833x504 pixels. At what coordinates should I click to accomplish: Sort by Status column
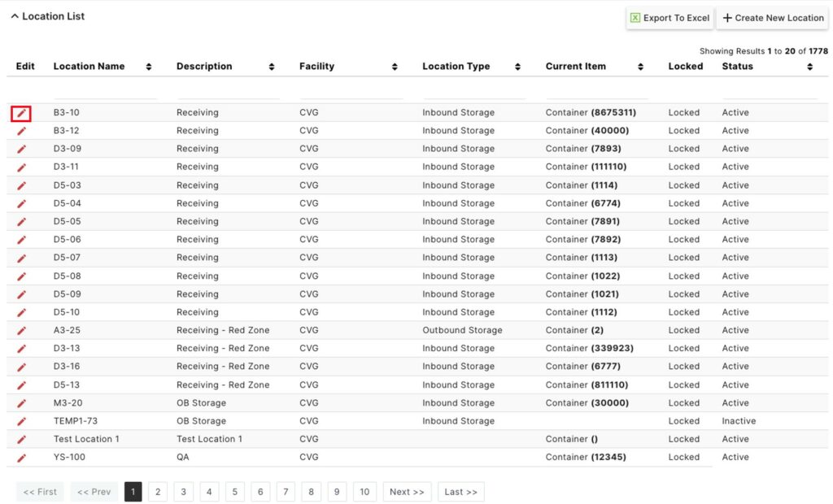[809, 67]
